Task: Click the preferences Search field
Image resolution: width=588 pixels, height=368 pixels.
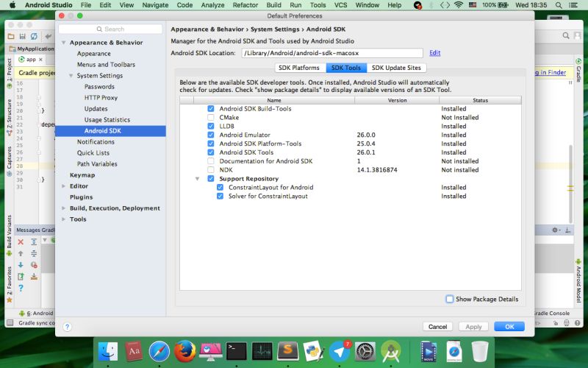Action: point(110,29)
